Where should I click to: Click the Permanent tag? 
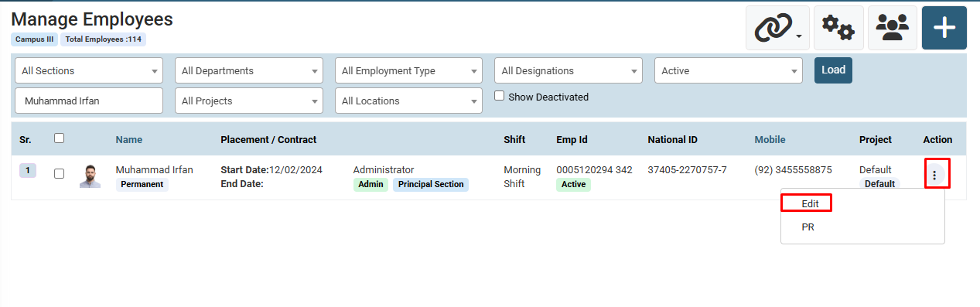pyautogui.click(x=142, y=184)
